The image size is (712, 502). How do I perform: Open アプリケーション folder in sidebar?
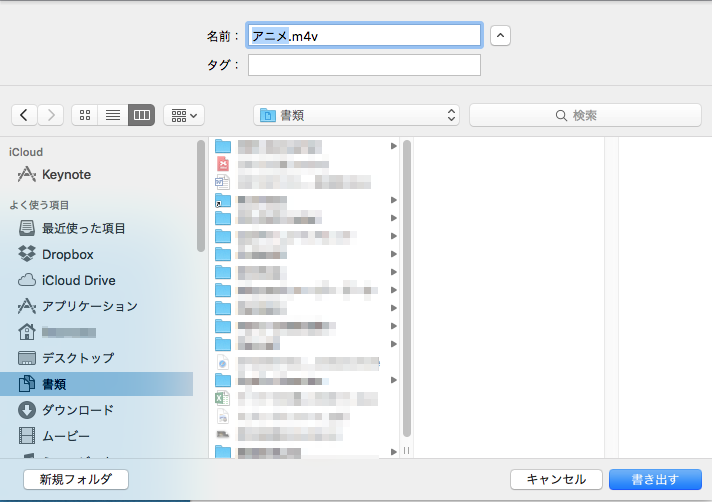(x=89, y=306)
